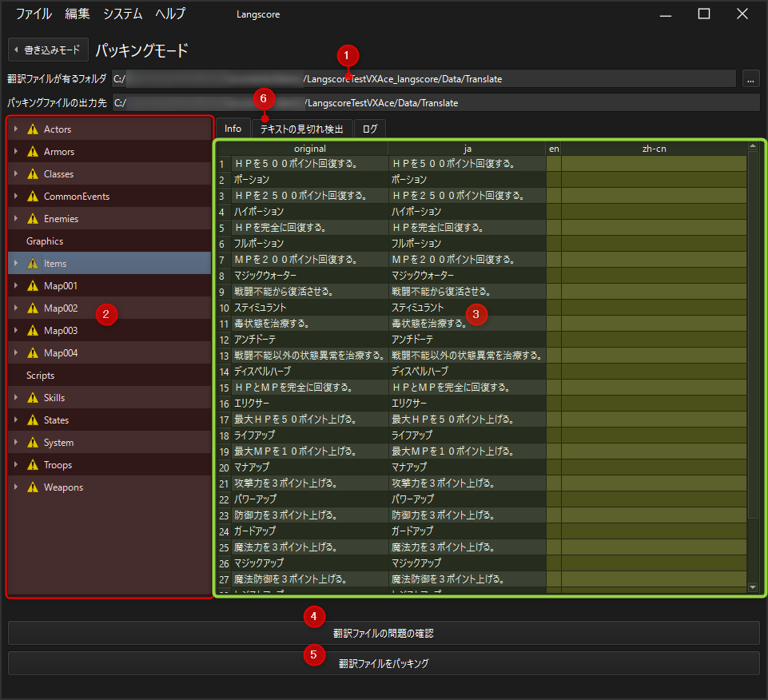Image resolution: width=768 pixels, height=700 pixels.
Task: Click the warning icon beside Troops
Action: (x=33, y=465)
